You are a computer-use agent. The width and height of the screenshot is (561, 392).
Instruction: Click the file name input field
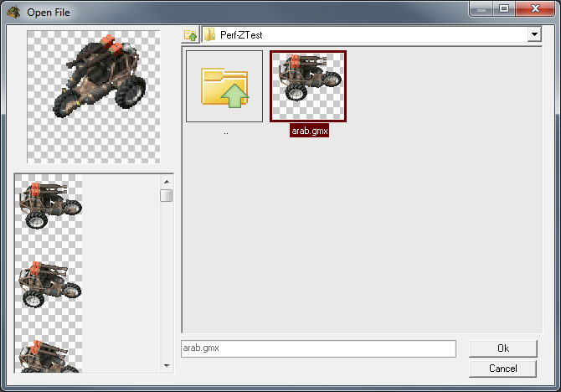(318, 348)
